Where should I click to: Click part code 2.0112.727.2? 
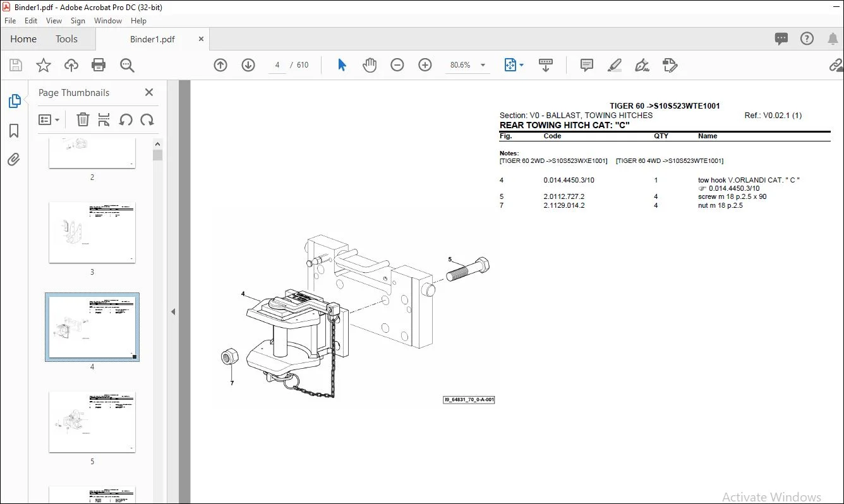point(564,197)
